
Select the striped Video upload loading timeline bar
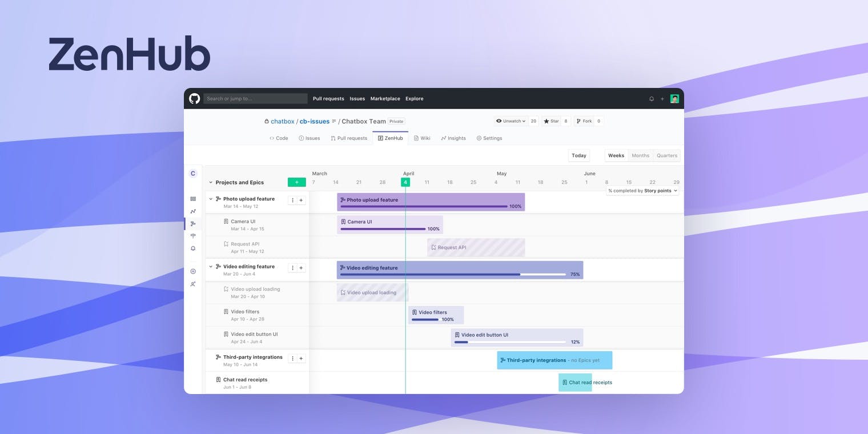point(372,292)
